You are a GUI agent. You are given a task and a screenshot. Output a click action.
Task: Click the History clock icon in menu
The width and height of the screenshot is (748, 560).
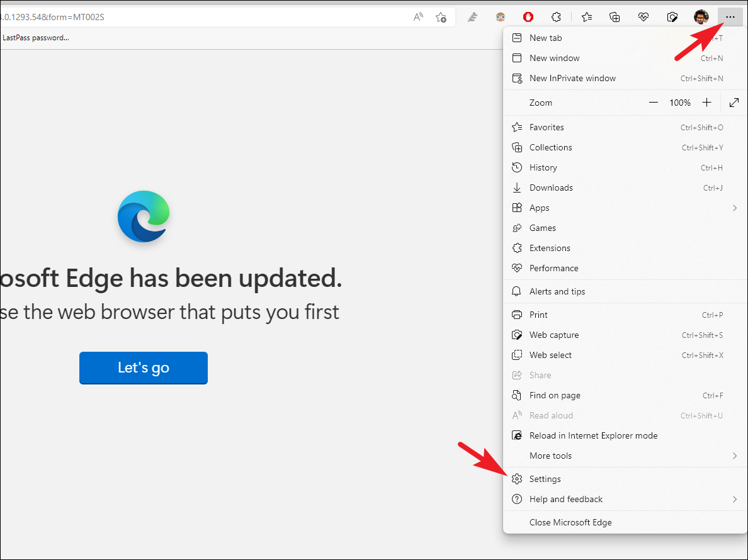pos(517,167)
